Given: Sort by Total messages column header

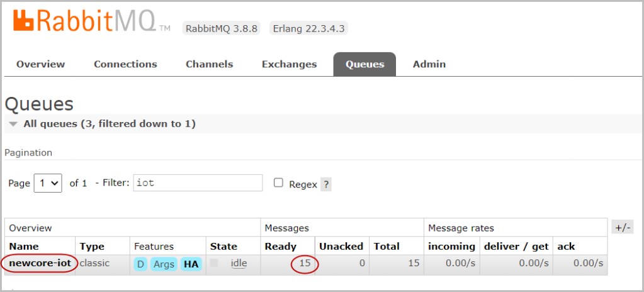Looking at the screenshot, I should pos(387,246).
